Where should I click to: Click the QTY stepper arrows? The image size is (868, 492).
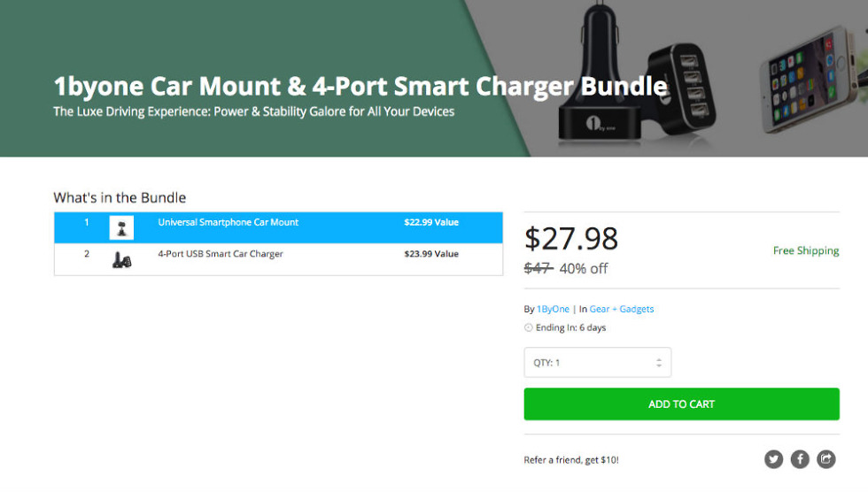(x=658, y=363)
